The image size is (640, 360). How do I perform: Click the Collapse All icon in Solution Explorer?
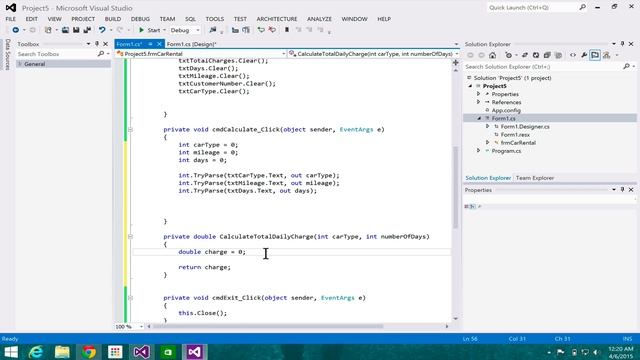pyautogui.click(x=547, y=55)
